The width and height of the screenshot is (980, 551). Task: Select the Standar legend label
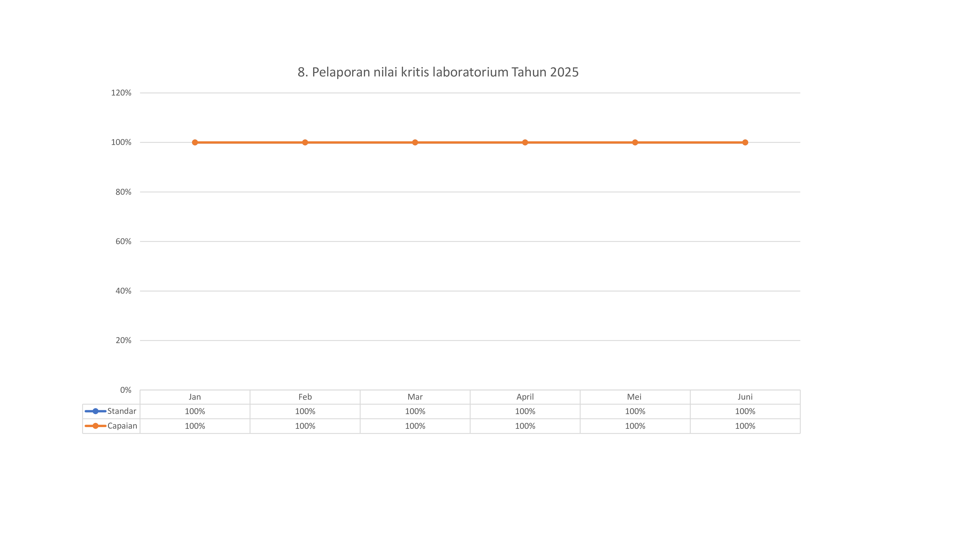tap(122, 411)
